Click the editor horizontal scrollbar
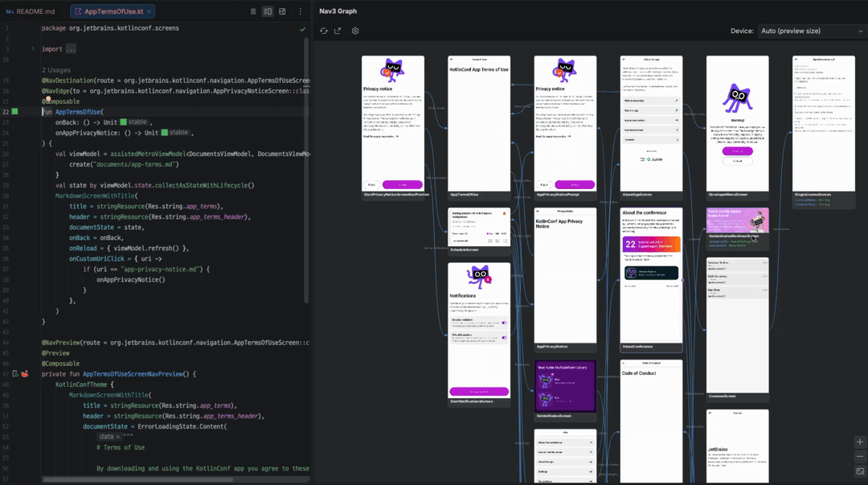Image resolution: width=868 pixels, height=485 pixels. click(137, 479)
